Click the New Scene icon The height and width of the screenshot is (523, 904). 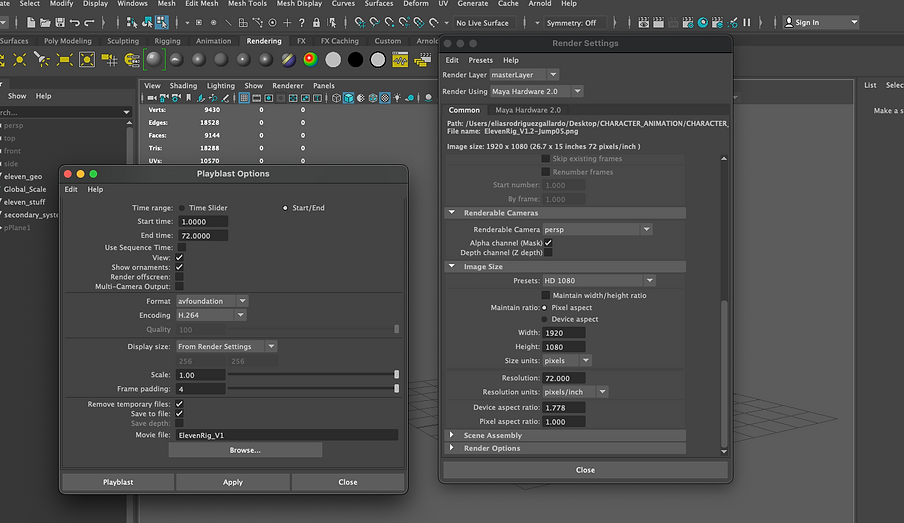31,22
